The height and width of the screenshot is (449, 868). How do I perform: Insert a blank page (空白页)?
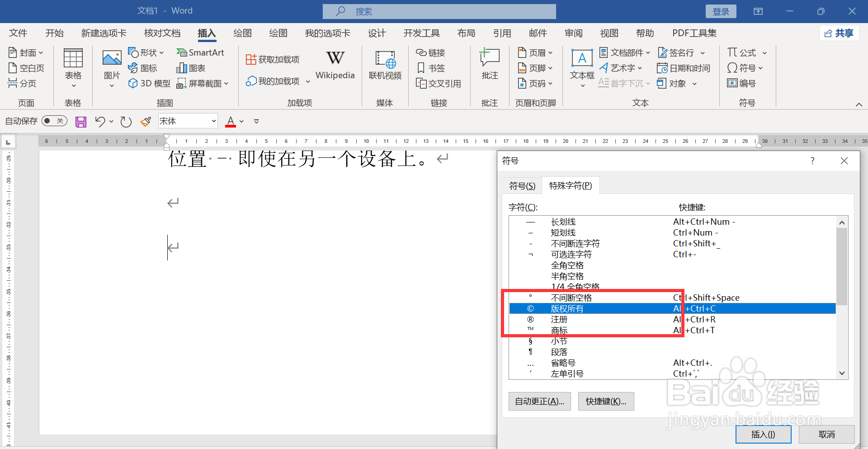pyautogui.click(x=26, y=68)
